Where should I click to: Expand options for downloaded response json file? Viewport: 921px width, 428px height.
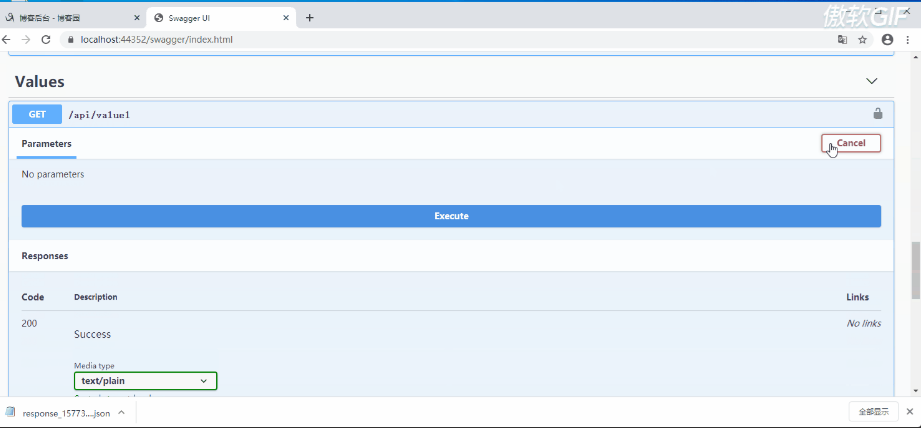click(x=121, y=412)
